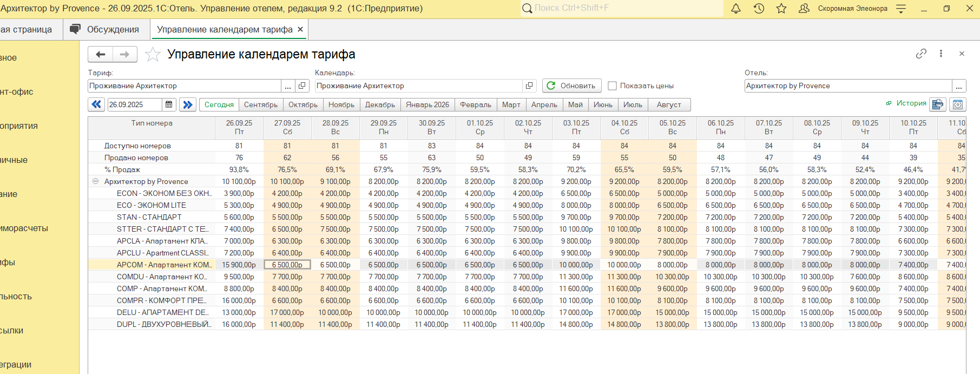Click the settings icon right of История

(x=958, y=104)
